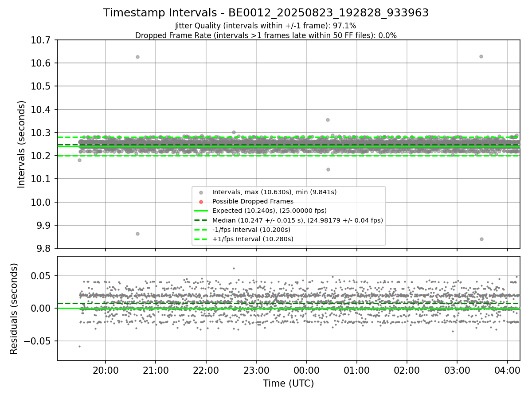Viewport: 532px width, 399px height.
Task: Click the first interval point at 10.18
Action: click(79, 160)
